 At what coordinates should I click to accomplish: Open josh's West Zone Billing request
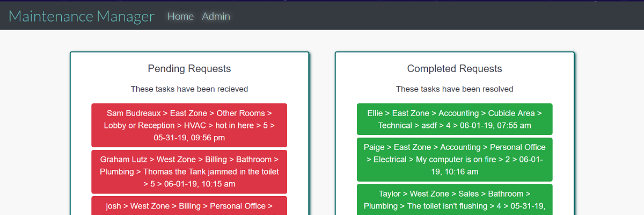click(x=189, y=206)
